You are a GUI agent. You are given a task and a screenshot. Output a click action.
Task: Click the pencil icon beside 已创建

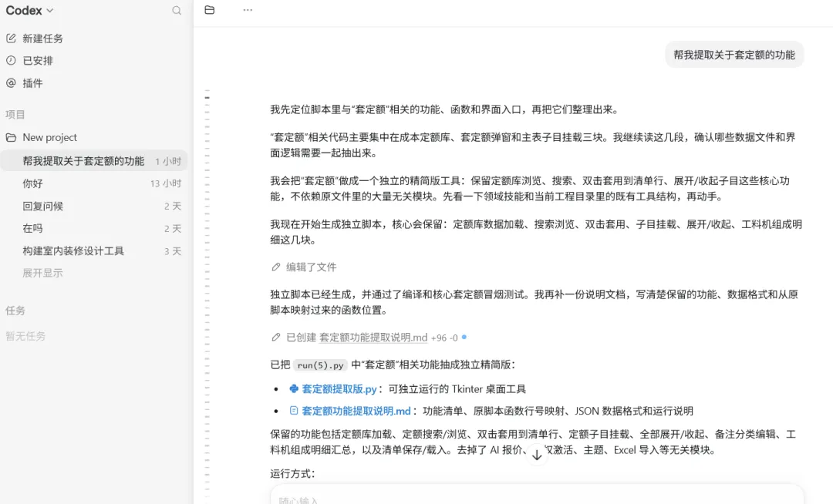[275, 338]
